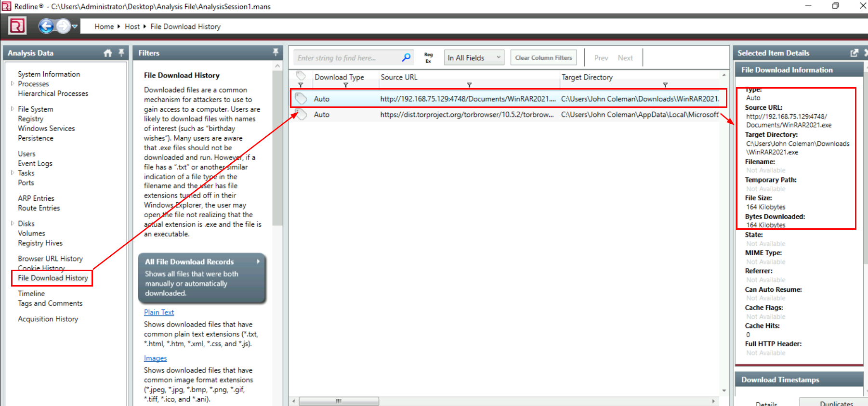This screenshot has height=406, width=868.
Task: Open Volumes in the analysis tree
Action: click(31, 234)
